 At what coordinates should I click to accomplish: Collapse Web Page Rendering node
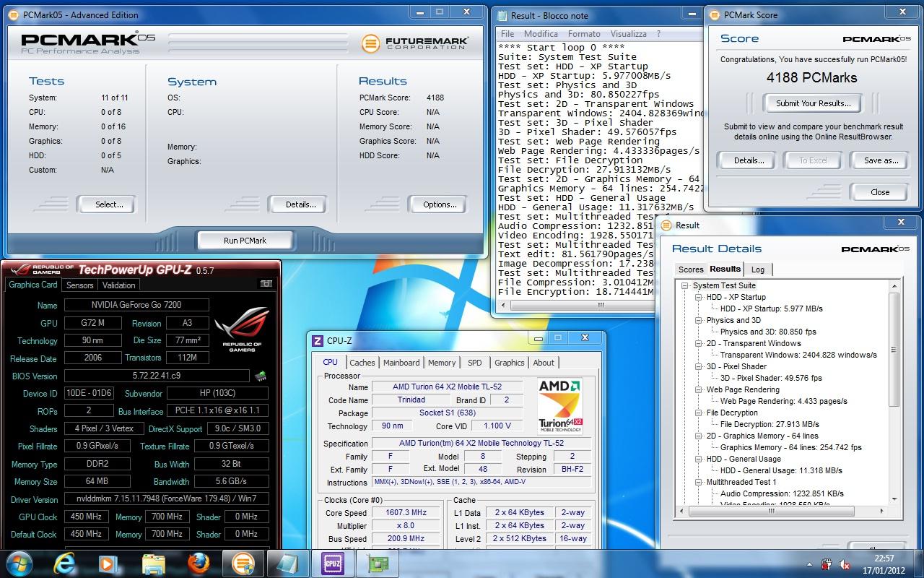point(699,389)
